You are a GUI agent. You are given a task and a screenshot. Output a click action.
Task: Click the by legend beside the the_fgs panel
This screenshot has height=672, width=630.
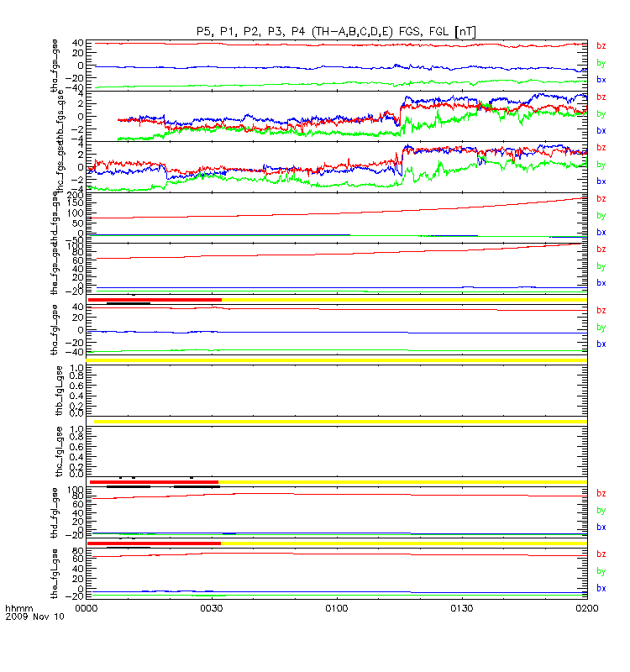click(601, 266)
